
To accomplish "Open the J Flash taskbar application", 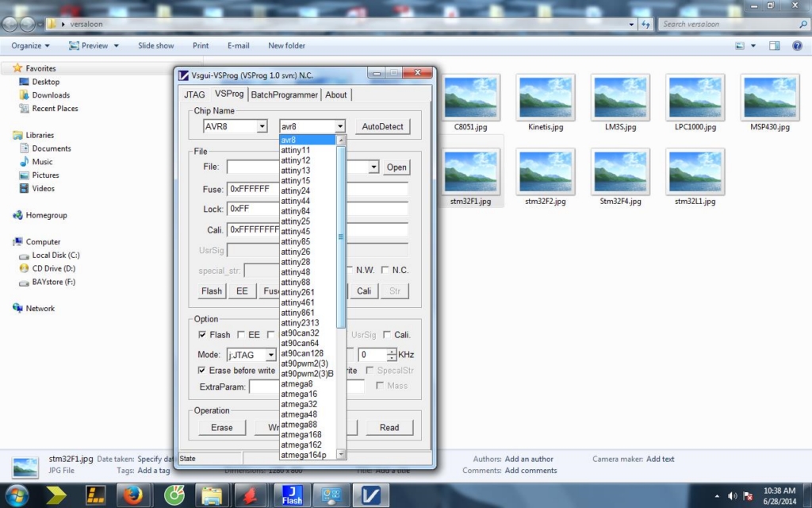I will pyautogui.click(x=292, y=496).
